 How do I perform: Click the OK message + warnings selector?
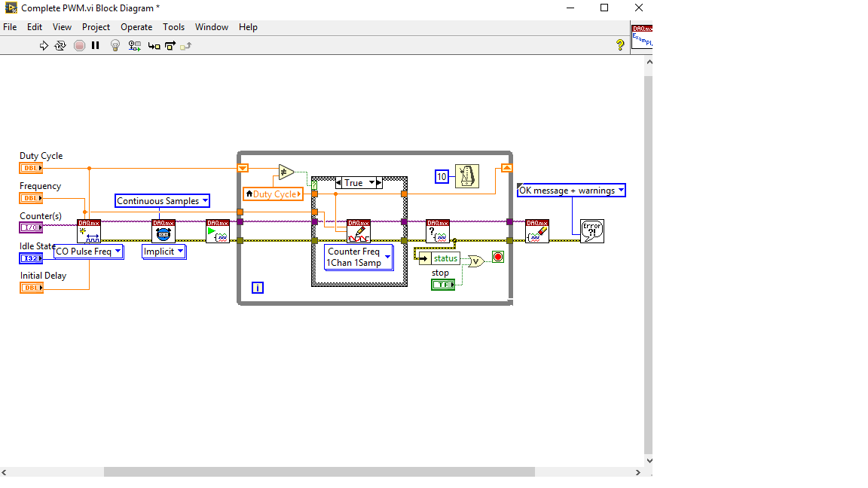click(621, 190)
